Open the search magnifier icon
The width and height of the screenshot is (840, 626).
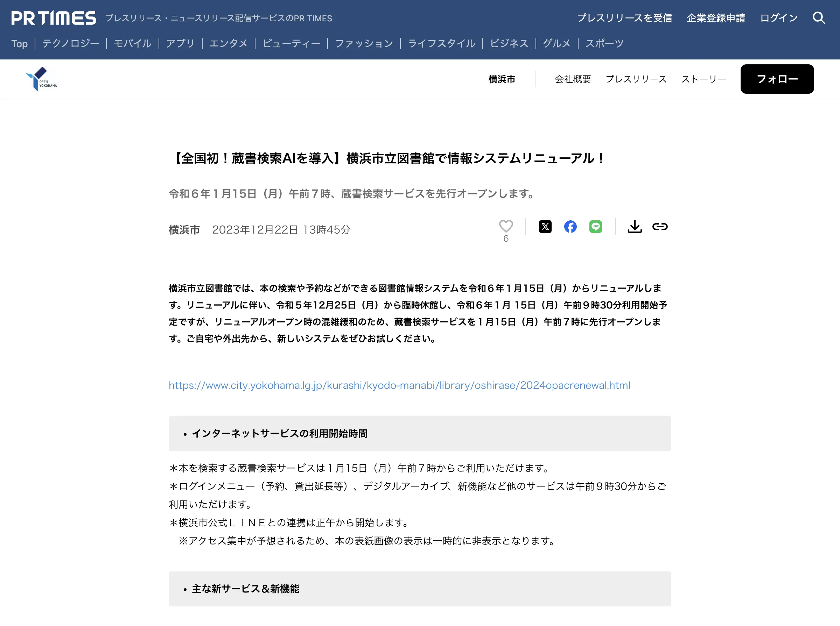point(818,18)
